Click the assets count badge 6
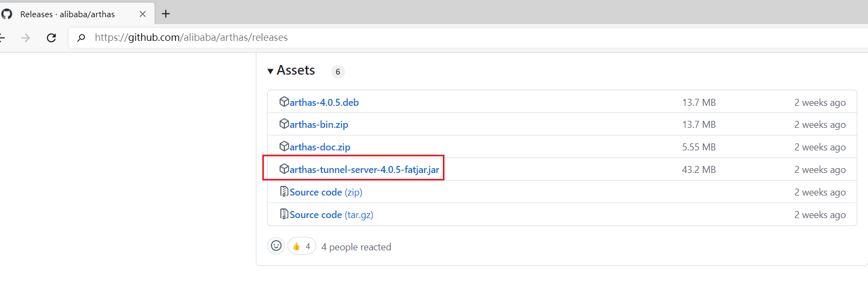This screenshot has width=868, height=282. click(338, 71)
